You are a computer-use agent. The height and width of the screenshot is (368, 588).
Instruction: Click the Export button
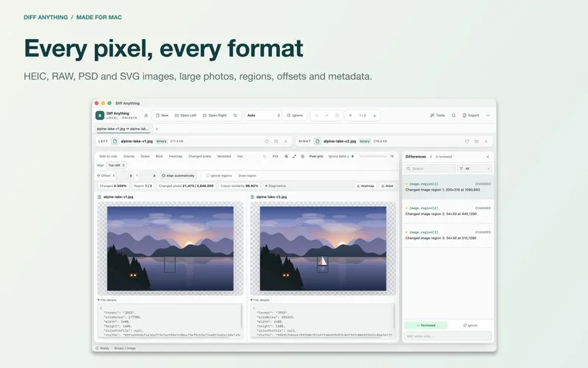(470, 116)
